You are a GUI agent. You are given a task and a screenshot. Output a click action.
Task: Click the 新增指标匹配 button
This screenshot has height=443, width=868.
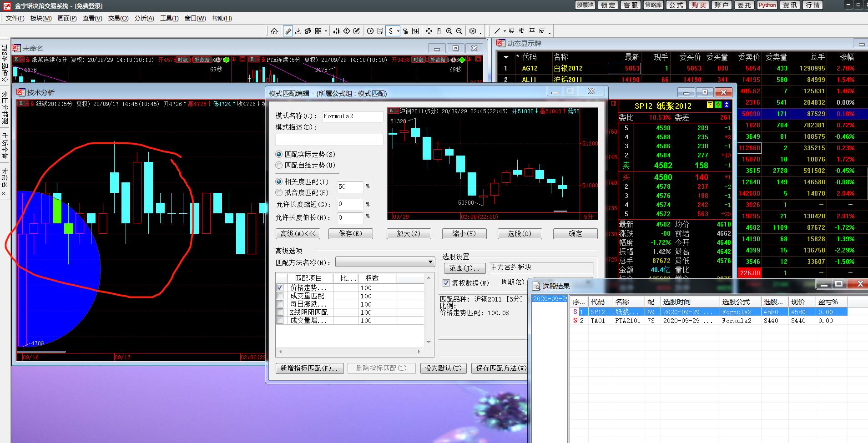[309, 368]
